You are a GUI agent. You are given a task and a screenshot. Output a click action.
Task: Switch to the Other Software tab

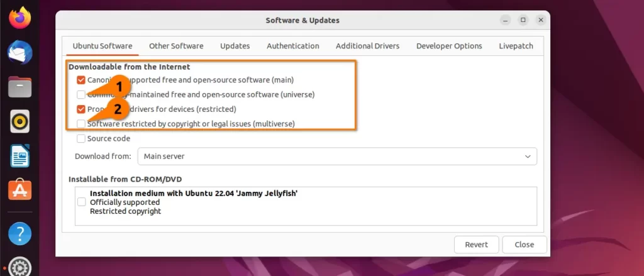tap(176, 46)
